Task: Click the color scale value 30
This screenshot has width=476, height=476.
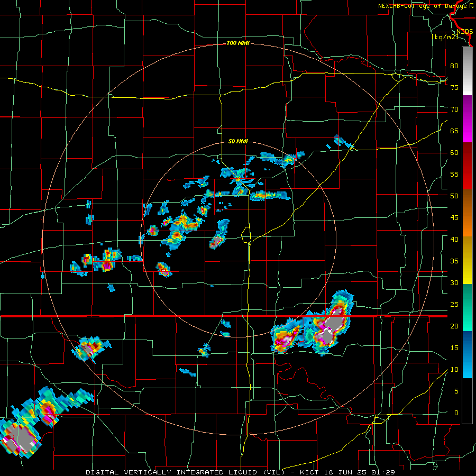Action: click(x=454, y=282)
